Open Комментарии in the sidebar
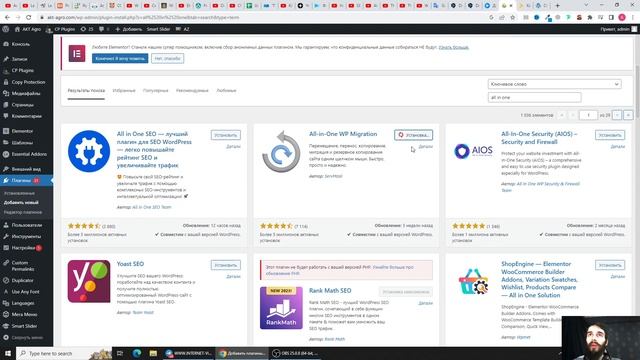 coord(27,116)
